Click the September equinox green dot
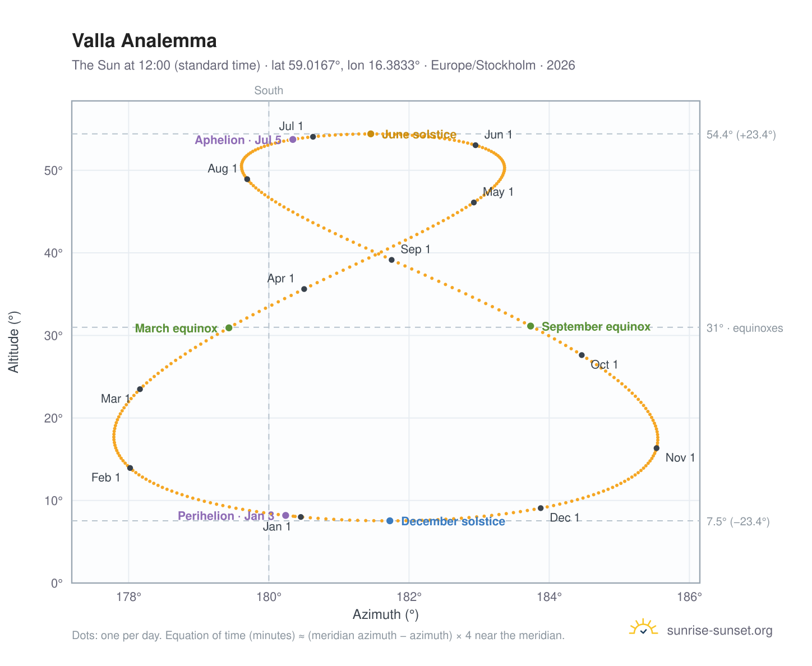Viewport: 812px width, 666px height. (x=530, y=326)
